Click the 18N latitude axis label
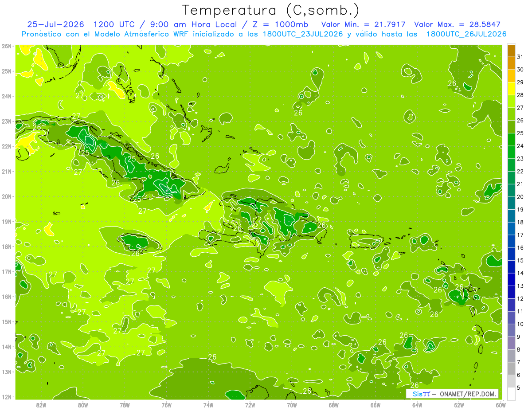This screenshot has height=411, width=532. [7, 247]
